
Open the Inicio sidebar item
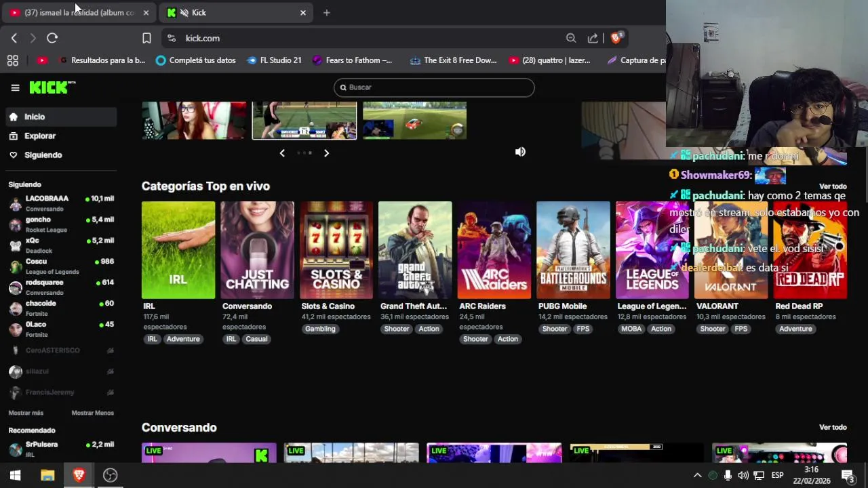coord(61,117)
